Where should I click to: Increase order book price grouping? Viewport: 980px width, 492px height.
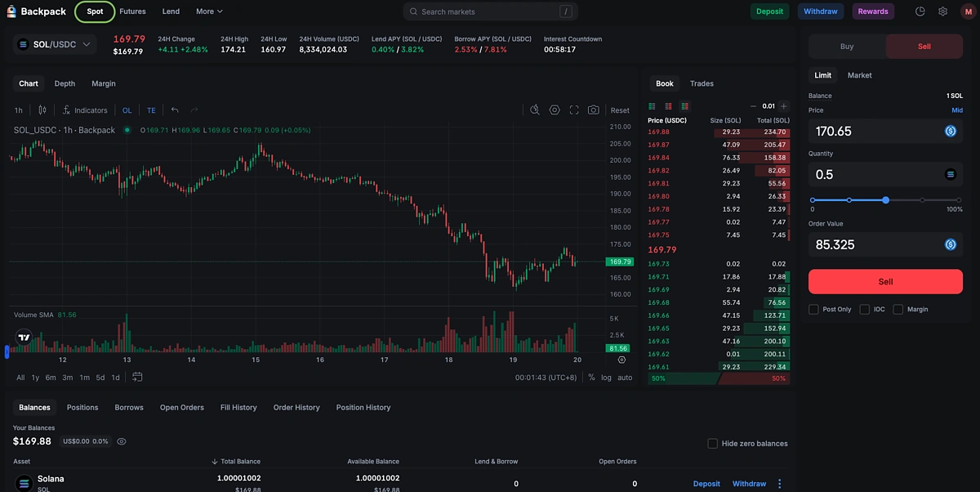784,106
